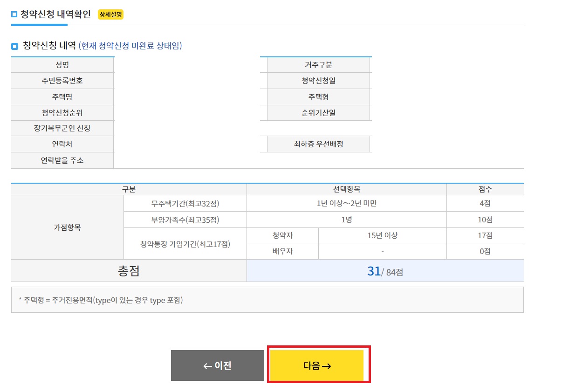562x392 pixels.
Task: Click the arrow icon inside the 이전 button
Action: click(x=205, y=365)
